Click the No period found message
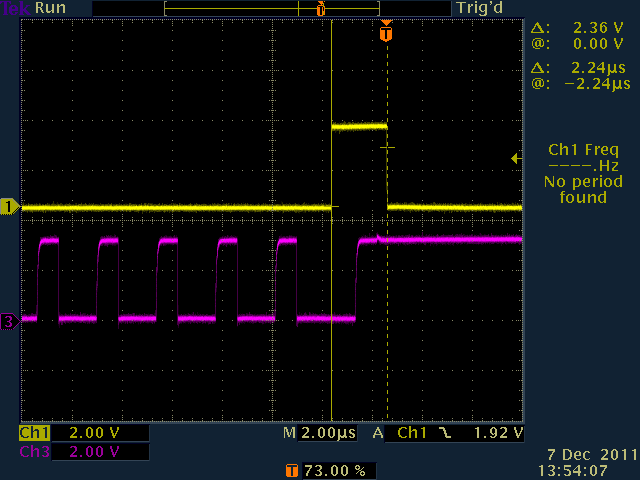This screenshot has width=640, height=480. pyautogui.click(x=583, y=189)
